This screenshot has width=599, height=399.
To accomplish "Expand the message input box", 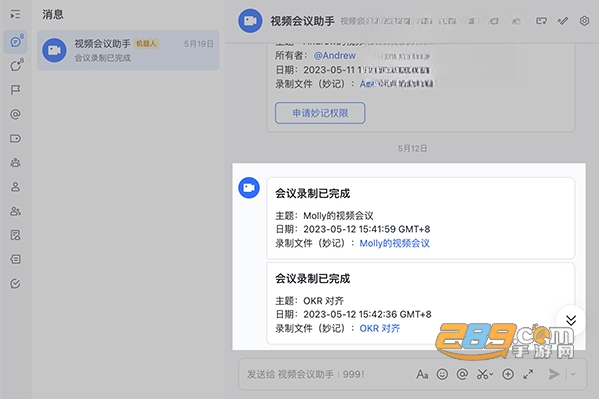I will (528, 374).
